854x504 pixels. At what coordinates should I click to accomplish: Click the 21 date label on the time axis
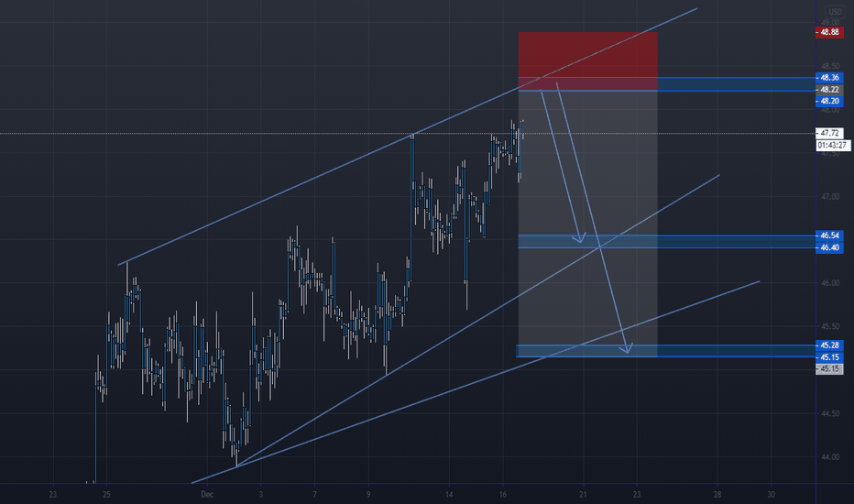(x=584, y=495)
